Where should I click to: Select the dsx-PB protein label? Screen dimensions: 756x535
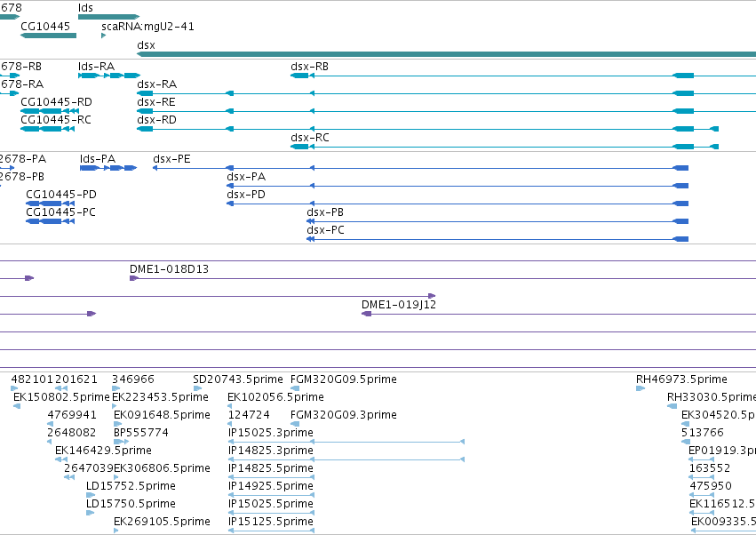coord(325,212)
